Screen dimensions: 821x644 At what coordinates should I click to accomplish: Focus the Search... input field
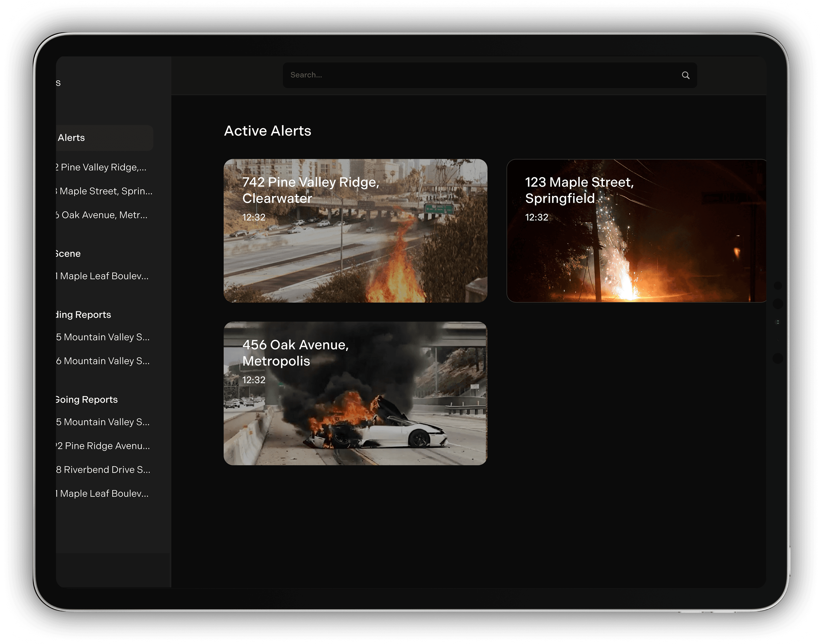click(472, 75)
